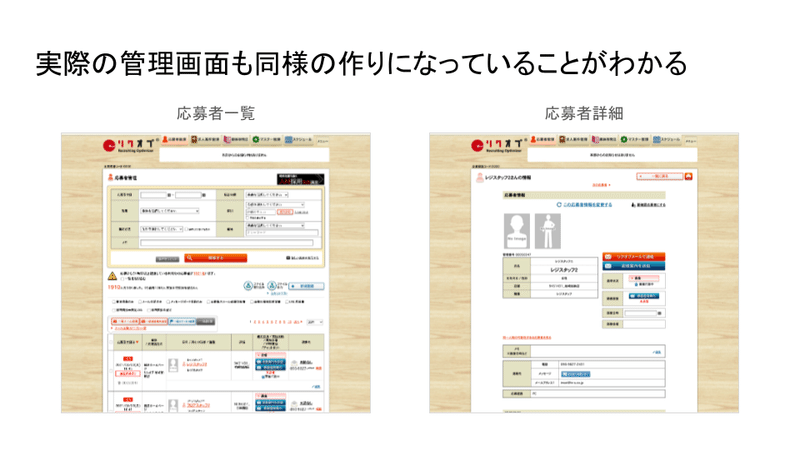Open the dropdown right of the date range fields
The width and height of the screenshot is (800, 450).
click(267, 195)
